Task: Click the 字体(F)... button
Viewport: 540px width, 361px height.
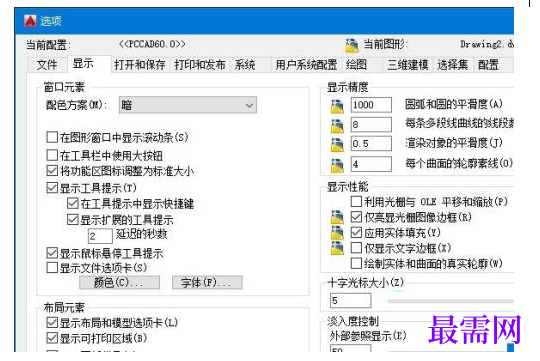Action: tap(207, 282)
